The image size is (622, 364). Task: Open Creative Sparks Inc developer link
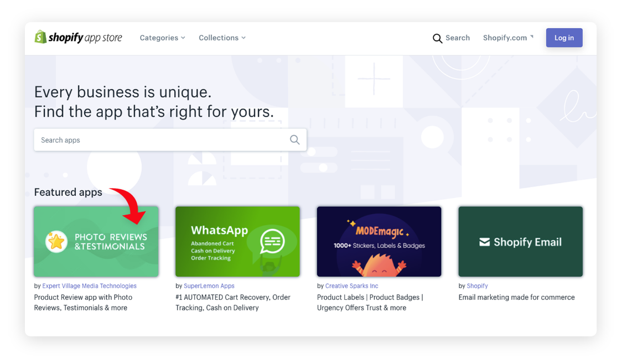[x=351, y=286]
